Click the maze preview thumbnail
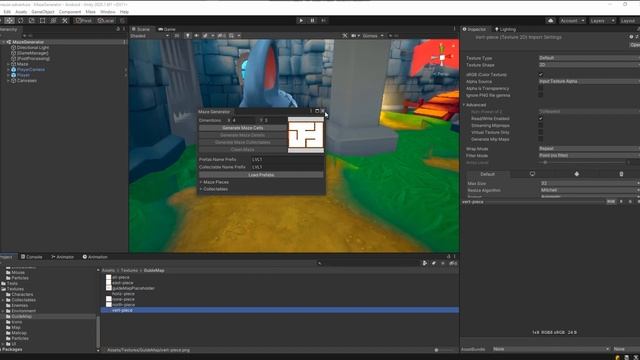The image size is (640, 360). click(306, 135)
